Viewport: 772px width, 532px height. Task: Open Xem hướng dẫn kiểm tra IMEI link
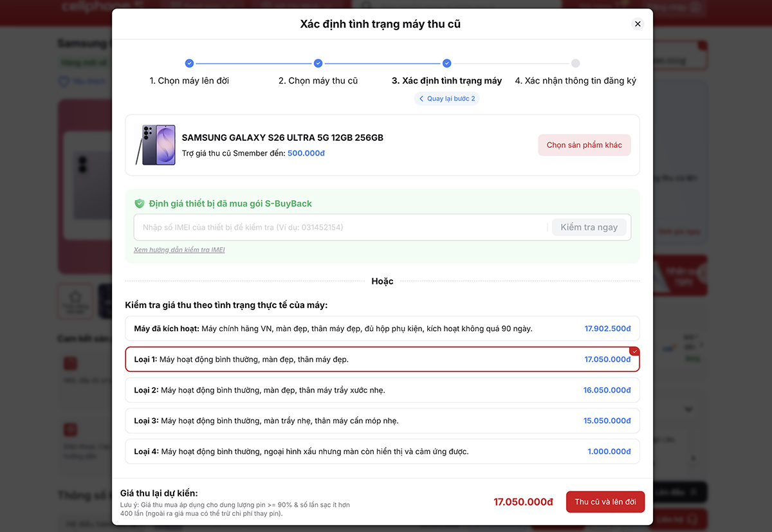point(179,250)
